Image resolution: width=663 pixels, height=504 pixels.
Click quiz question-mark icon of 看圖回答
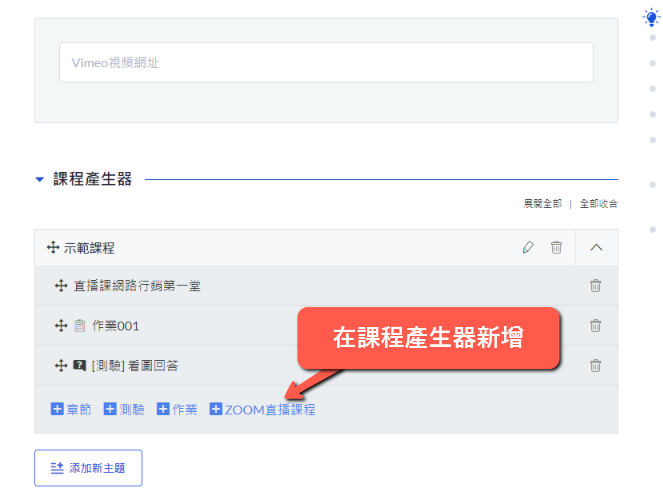click(79, 365)
